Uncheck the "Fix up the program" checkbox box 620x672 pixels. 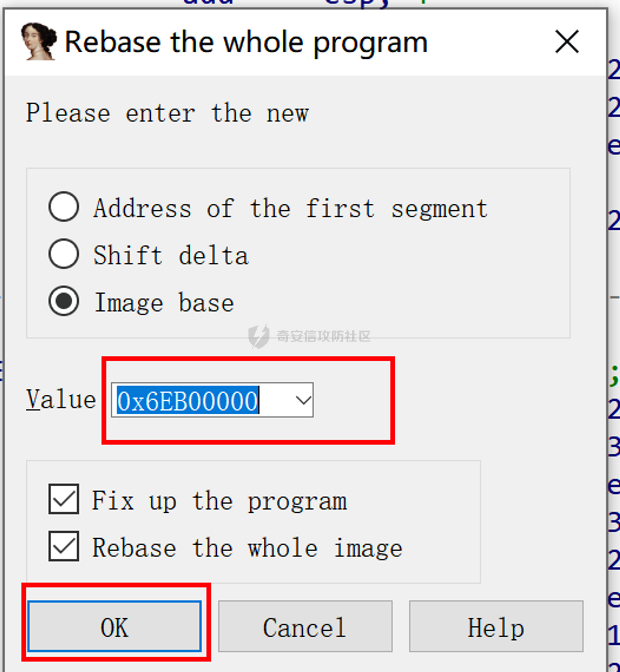pos(64,499)
